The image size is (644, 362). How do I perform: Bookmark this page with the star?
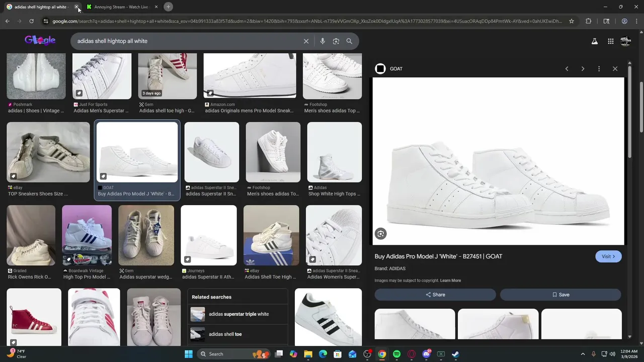(x=572, y=21)
